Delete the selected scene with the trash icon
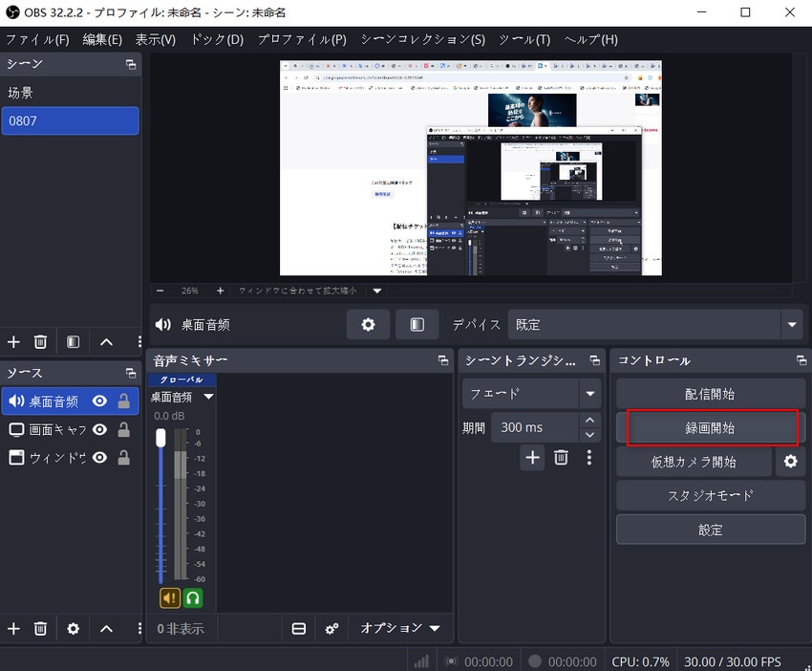 [40, 342]
